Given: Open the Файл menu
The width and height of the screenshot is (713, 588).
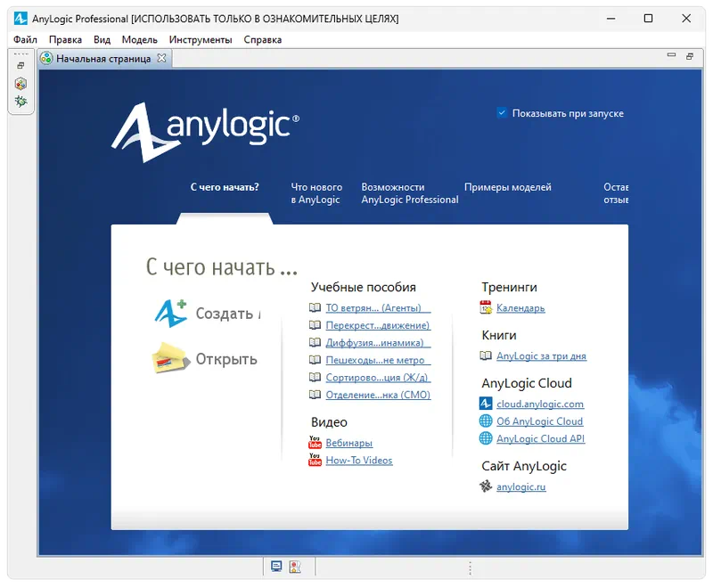Looking at the screenshot, I should (25, 39).
